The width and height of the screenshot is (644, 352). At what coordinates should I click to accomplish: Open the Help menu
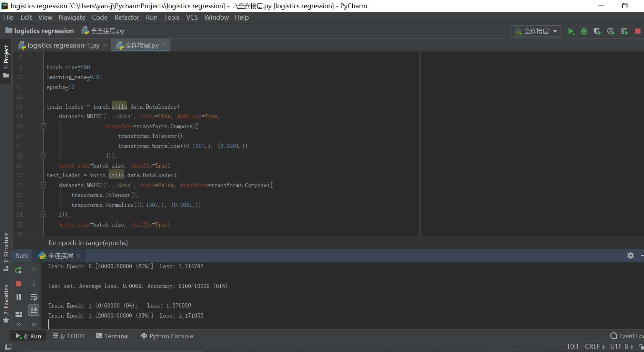coord(242,17)
